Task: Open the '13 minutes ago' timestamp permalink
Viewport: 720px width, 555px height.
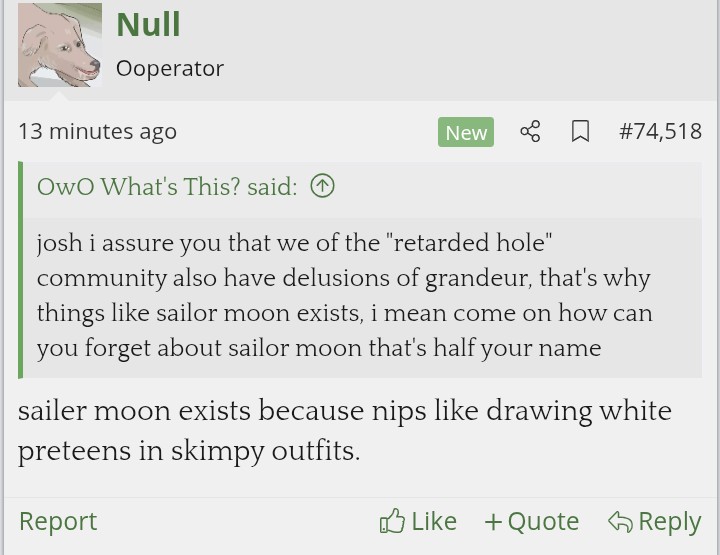Action: pos(97,131)
